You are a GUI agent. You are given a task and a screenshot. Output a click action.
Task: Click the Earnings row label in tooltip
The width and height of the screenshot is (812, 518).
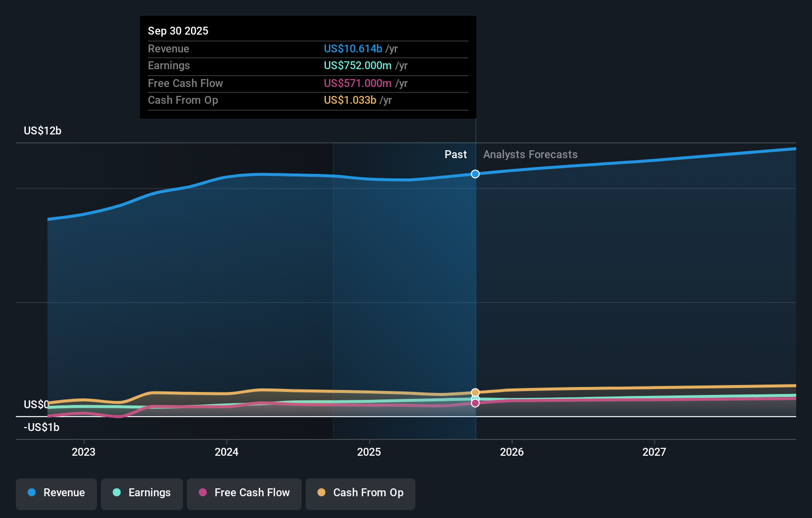pyautogui.click(x=169, y=65)
